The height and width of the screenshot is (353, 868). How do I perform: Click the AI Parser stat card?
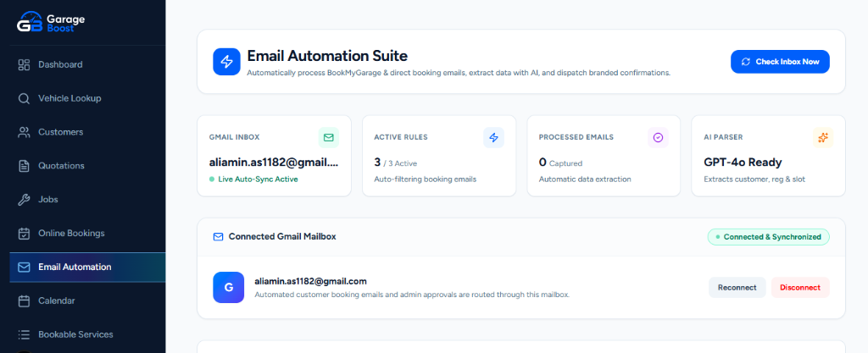(768, 156)
